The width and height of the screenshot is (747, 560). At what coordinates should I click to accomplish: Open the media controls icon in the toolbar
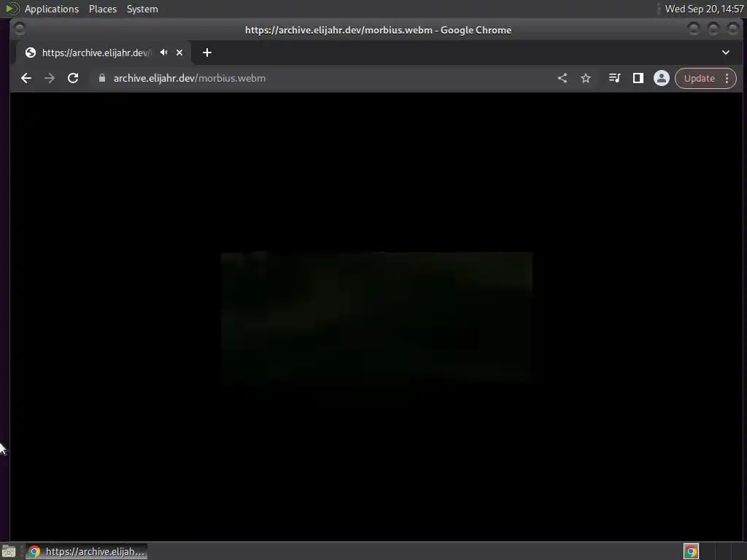click(x=614, y=78)
